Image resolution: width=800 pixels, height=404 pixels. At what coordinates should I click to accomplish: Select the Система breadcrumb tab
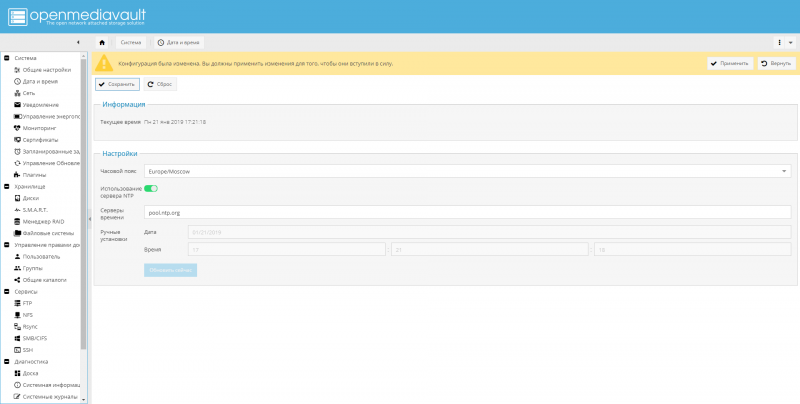coord(131,43)
